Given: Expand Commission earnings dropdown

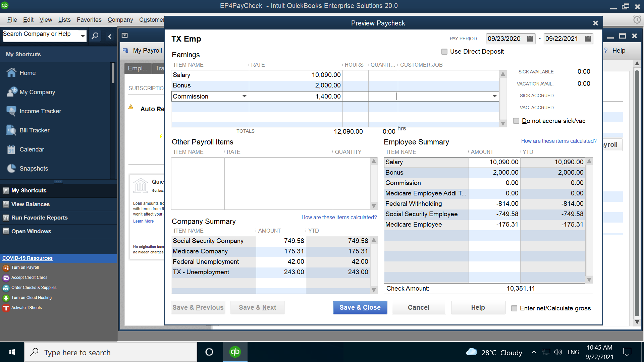Looking at the screenshot, I should (244, 96).
